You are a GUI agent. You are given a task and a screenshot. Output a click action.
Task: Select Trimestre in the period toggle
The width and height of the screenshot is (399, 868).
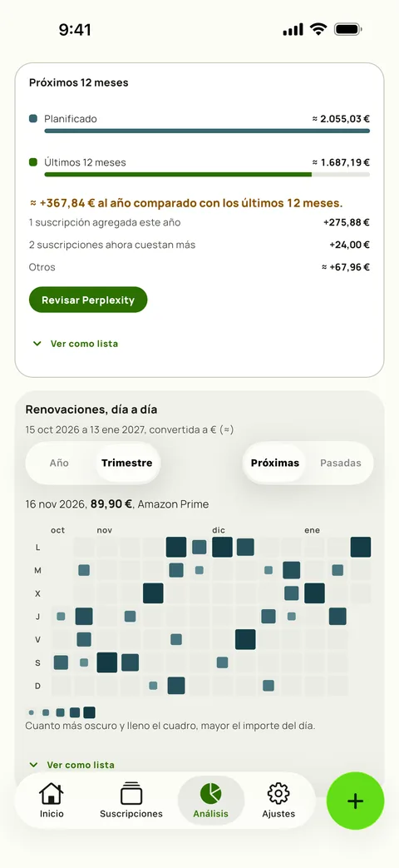coord(127,463)
